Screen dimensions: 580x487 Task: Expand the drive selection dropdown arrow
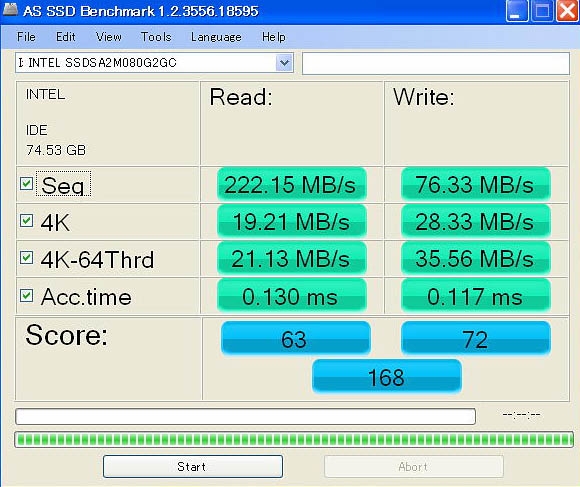pyautogui.click(x=284, y=62)
